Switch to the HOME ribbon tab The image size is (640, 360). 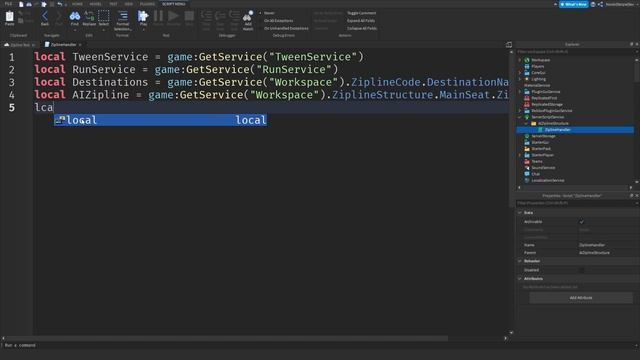click(77, 4)
